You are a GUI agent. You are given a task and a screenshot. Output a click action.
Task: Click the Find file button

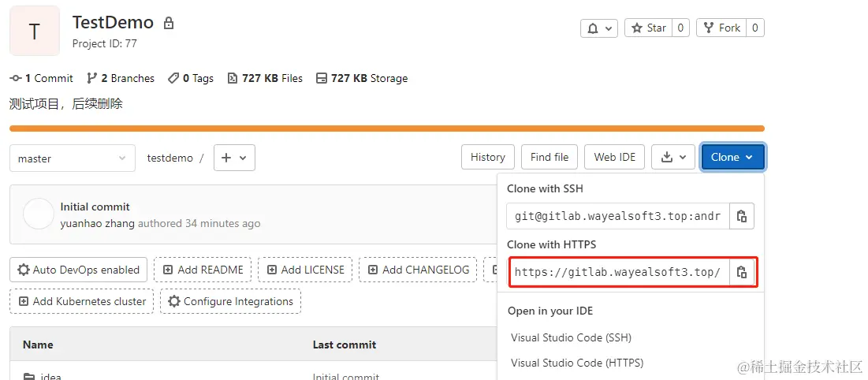[549, 158]
